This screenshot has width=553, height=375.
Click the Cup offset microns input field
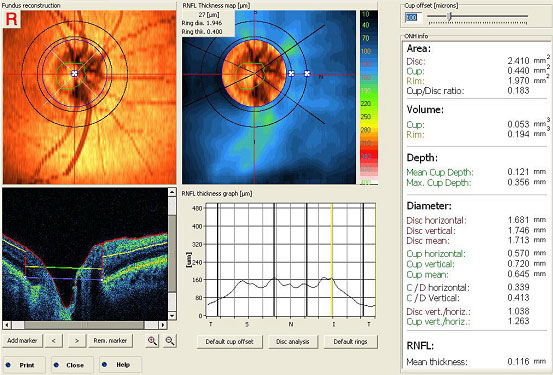413,17
